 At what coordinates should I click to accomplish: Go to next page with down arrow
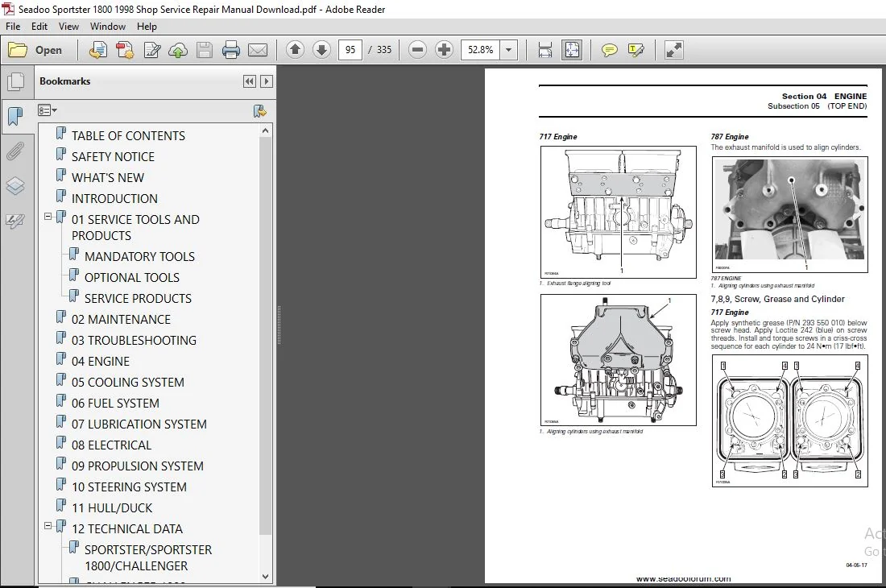(321, 50)
